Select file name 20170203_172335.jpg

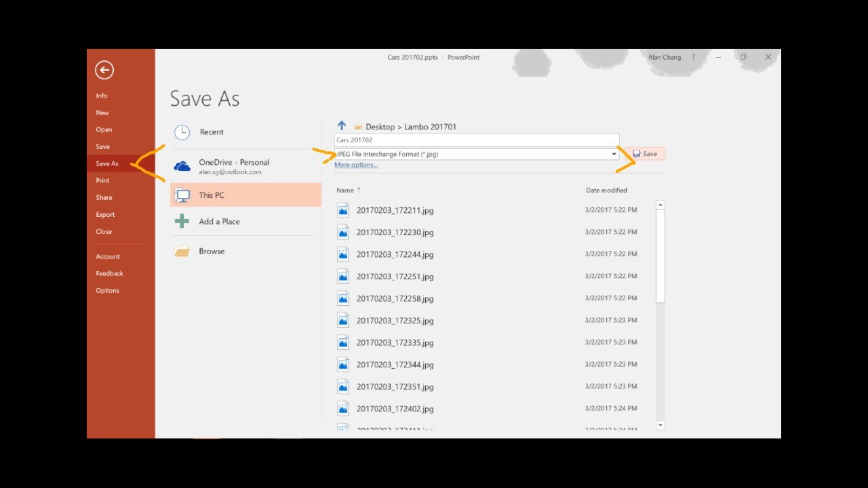tap(395, 343)
